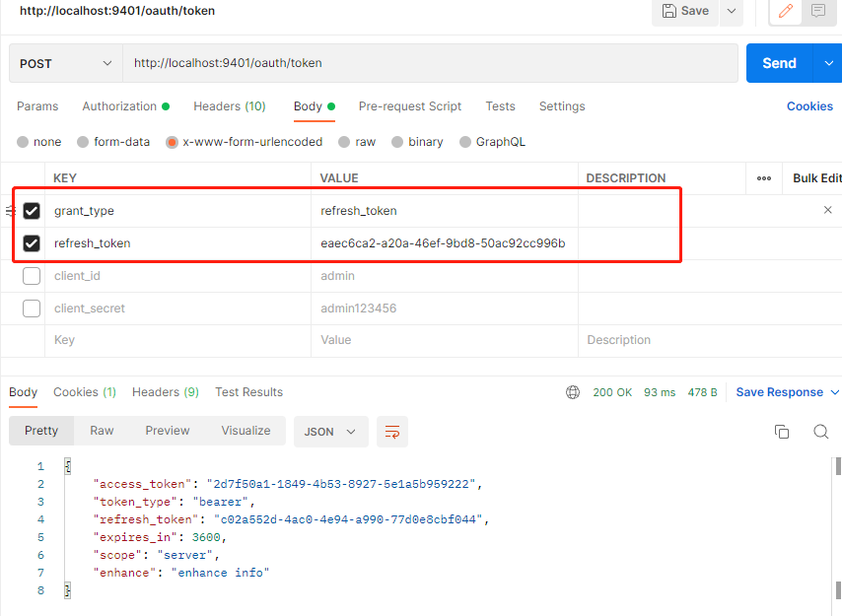Switch to Raw view
The image size is (842, 616).
(x=102, y=431)
